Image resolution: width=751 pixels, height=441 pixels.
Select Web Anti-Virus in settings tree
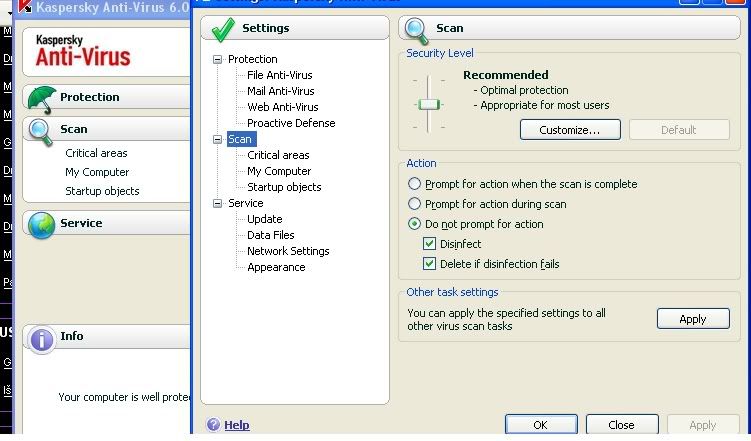(283, 107)
